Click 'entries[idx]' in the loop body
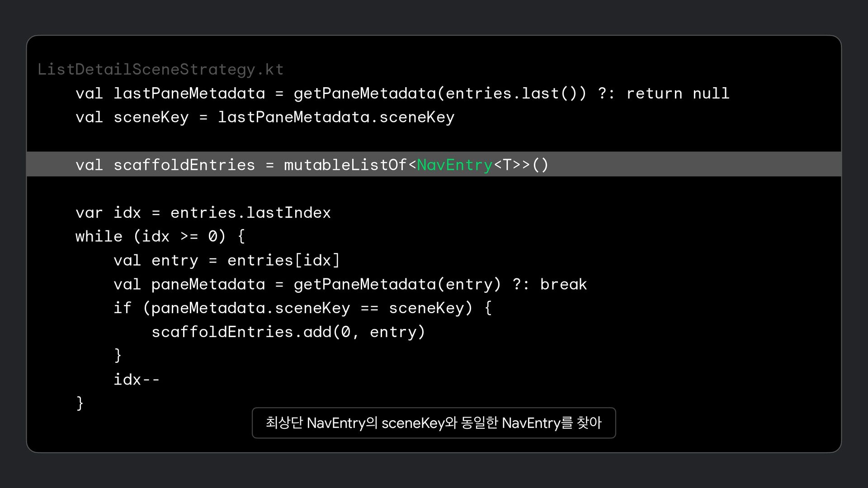The image size is (868, 488). (283, 260)
